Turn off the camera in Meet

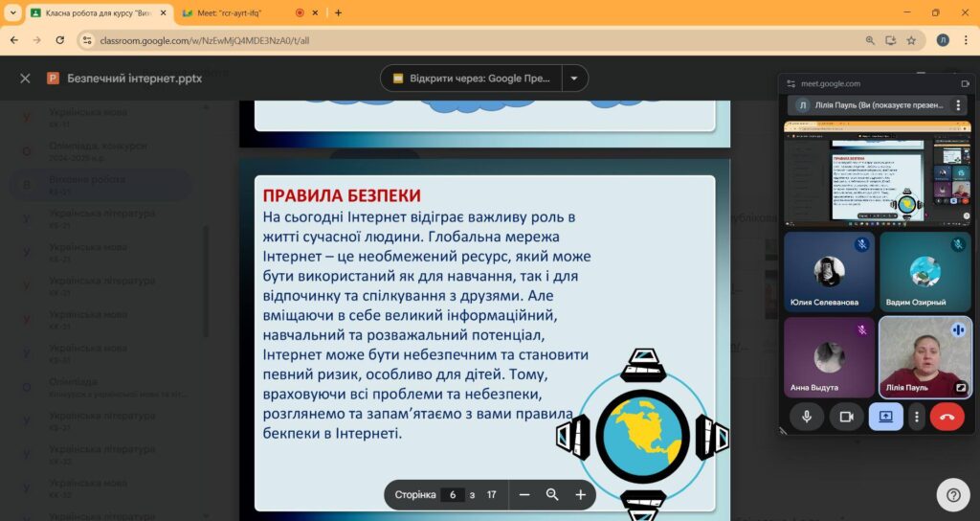point(846,417)
